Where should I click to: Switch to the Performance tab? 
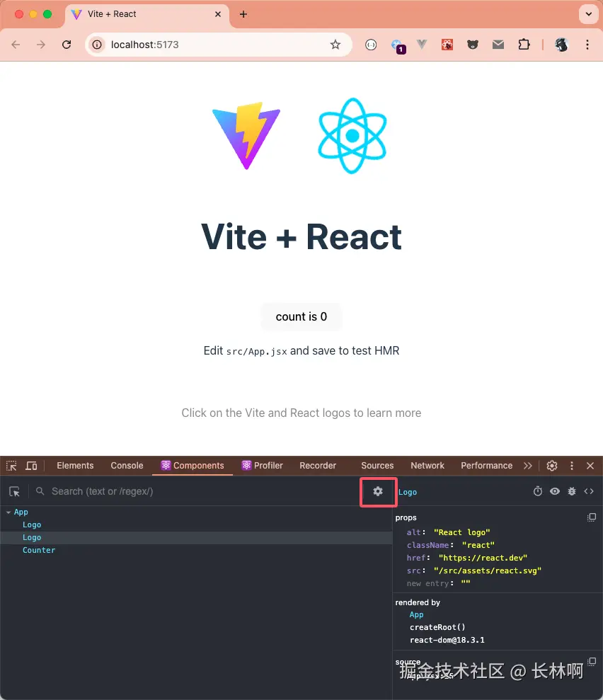pos(486,466)
